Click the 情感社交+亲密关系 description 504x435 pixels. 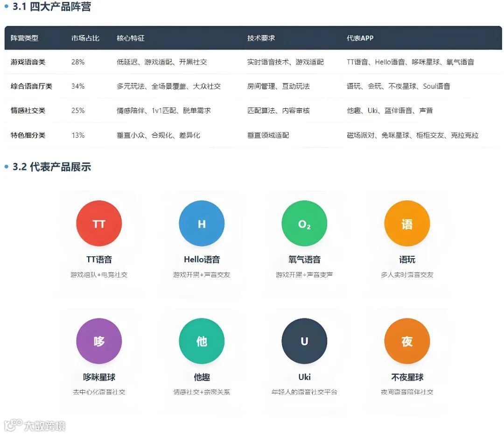point(202,392)
